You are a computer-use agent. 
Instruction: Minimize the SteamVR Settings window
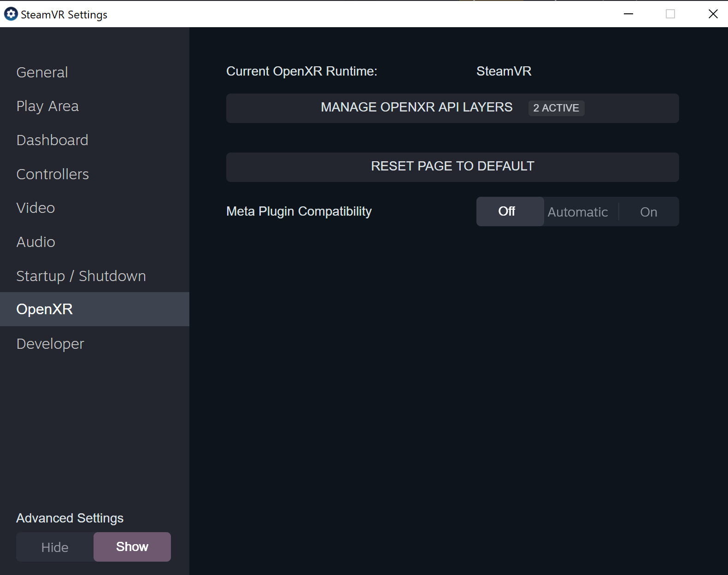pos(628,14)
